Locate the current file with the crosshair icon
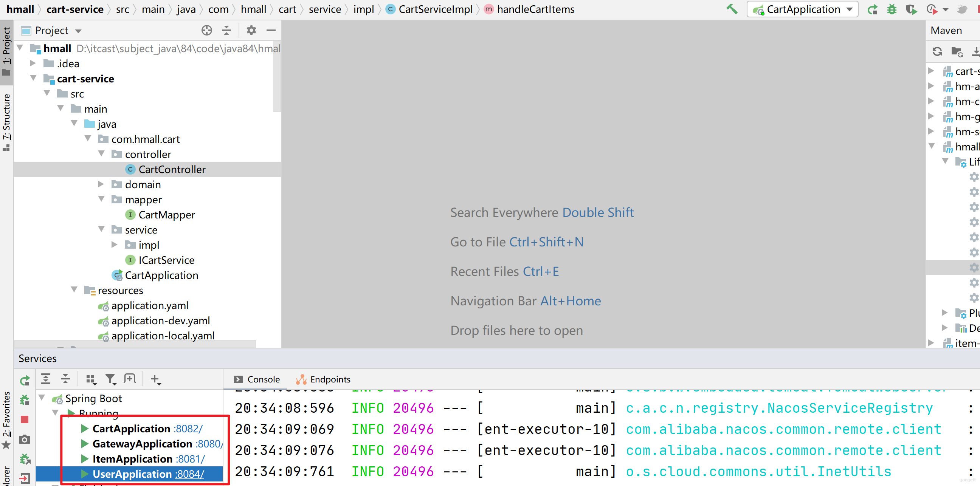Screen dimensions: 980x486 pos(206,30)
